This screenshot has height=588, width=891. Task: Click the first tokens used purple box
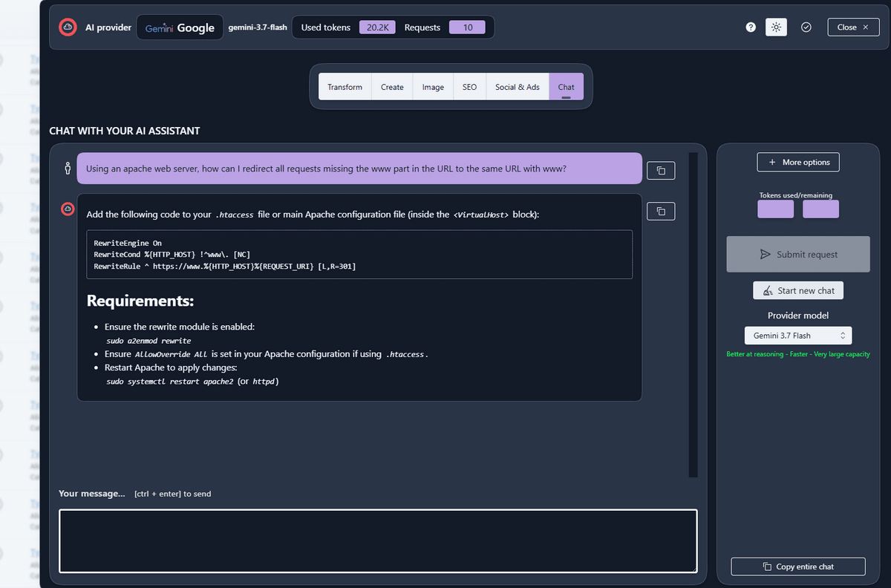776,209
